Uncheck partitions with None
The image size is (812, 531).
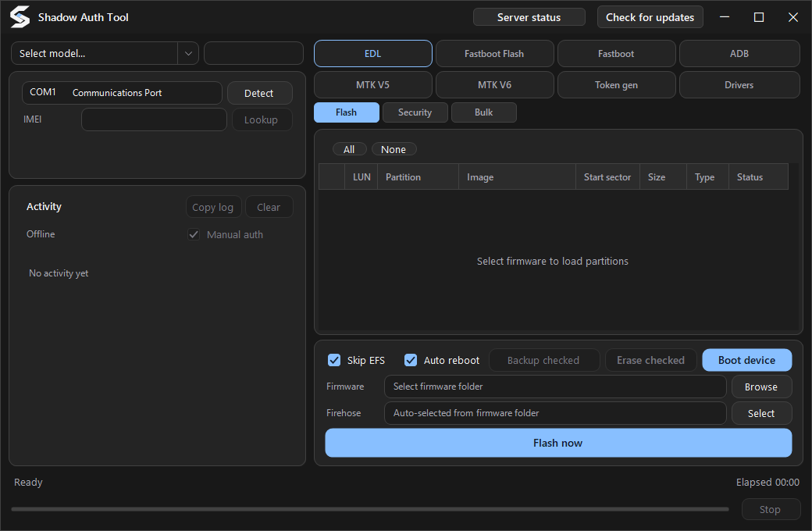click(394, 149)
